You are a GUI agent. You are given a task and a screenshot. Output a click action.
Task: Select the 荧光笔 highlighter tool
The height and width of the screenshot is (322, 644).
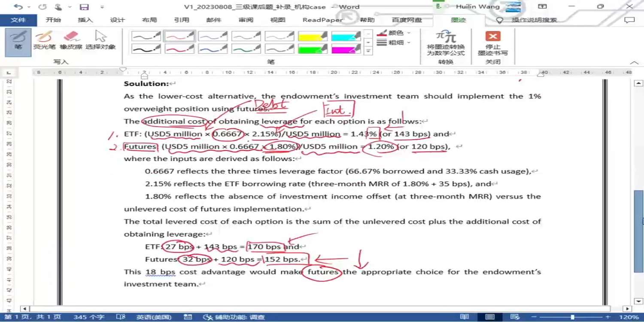(x=45, y=40)
